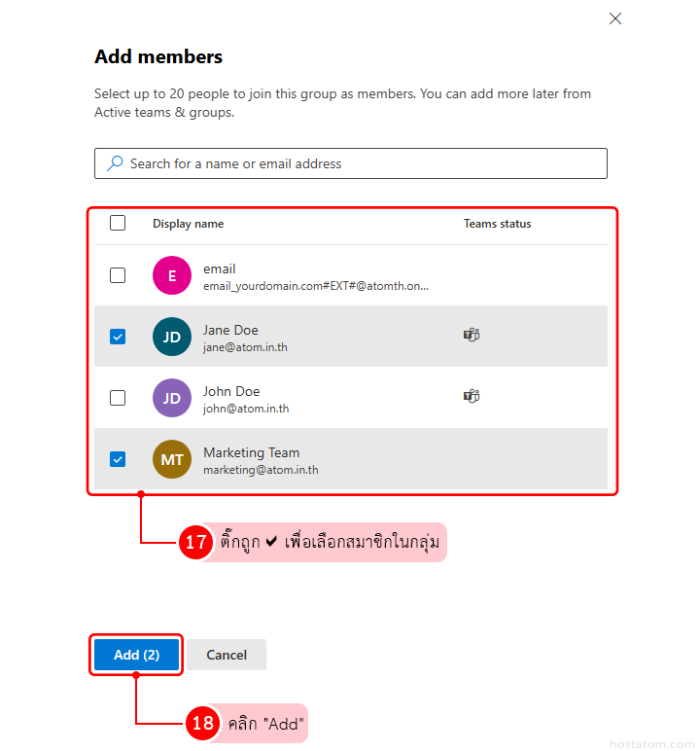Select the John Doe checkbox

point(118,398)
